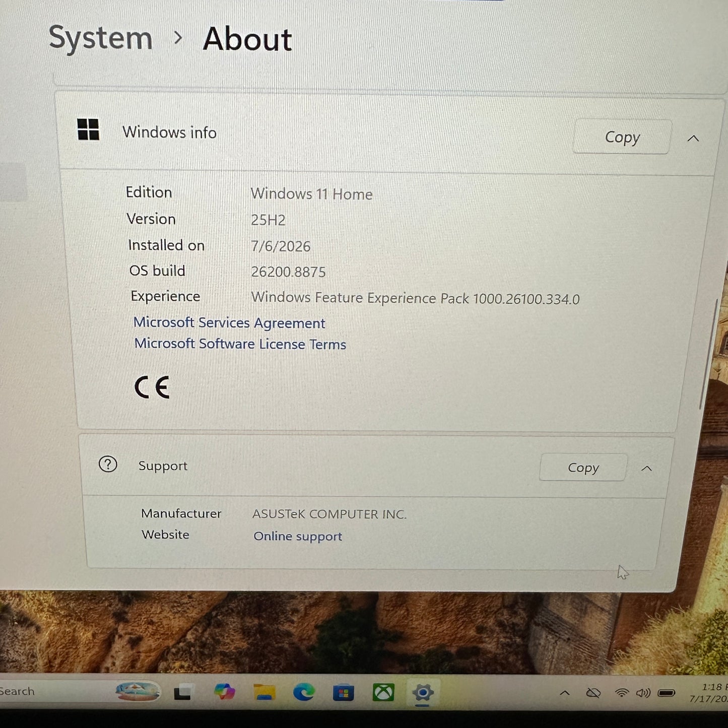The width and height of the screenshot is (728, 728).
Task: Collapse the Windows info section
Action: pyautogui.click(x=693, y=139)
